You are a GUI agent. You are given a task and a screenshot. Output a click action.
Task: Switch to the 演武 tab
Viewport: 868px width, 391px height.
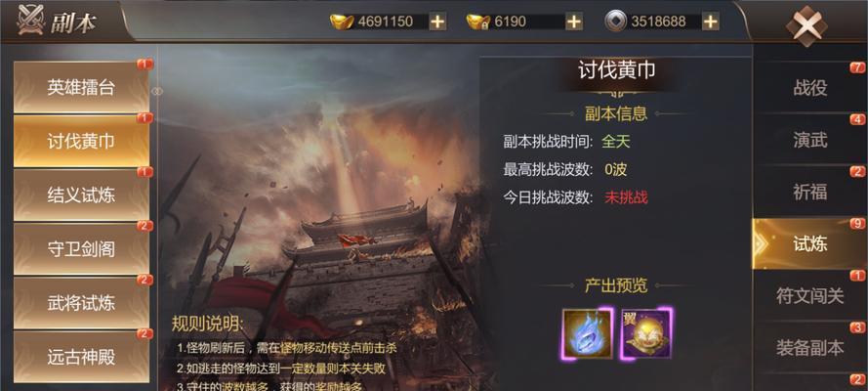[809, 140]
